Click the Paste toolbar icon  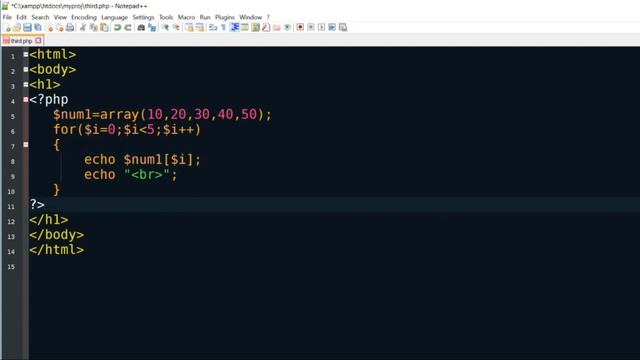click(104, 27)
